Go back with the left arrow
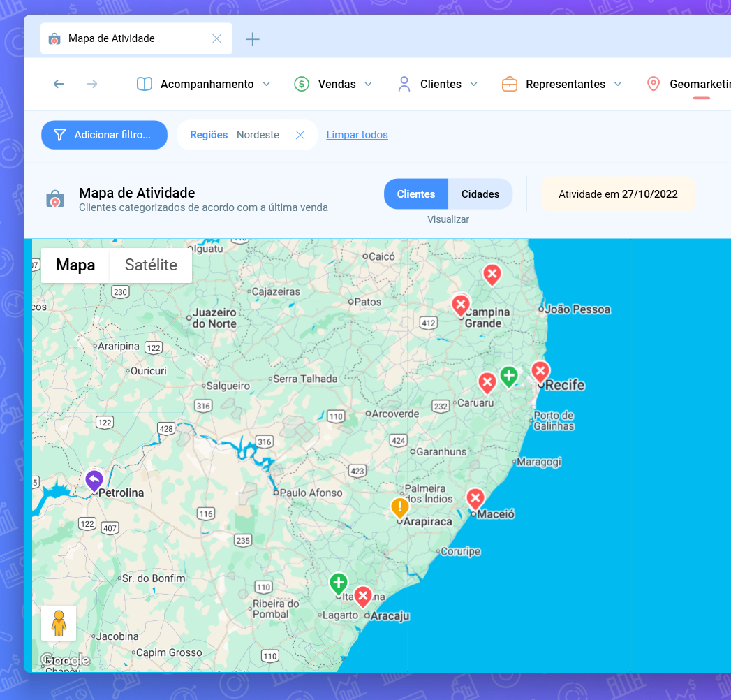 pyautogui.click(x=58, y=84)
